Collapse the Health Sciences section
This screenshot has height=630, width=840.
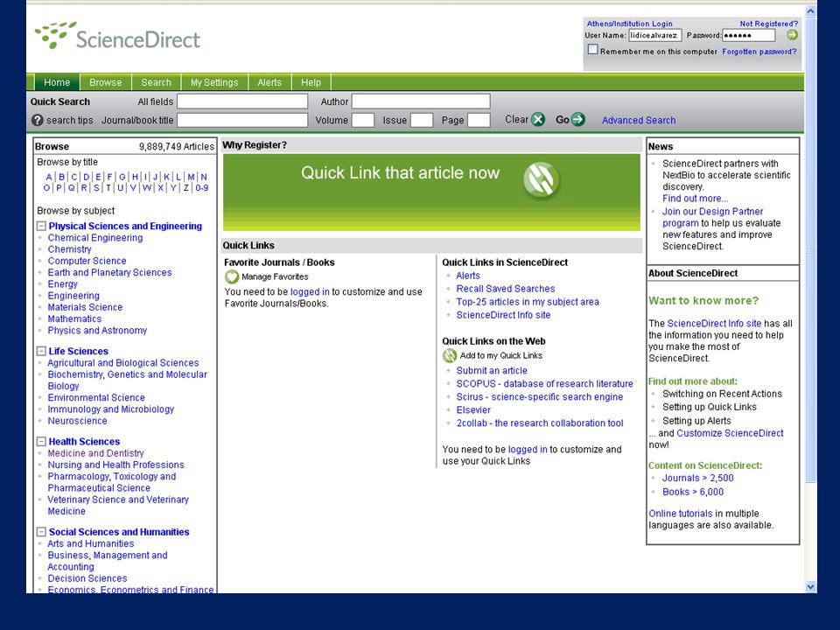(x=41, y=441)
